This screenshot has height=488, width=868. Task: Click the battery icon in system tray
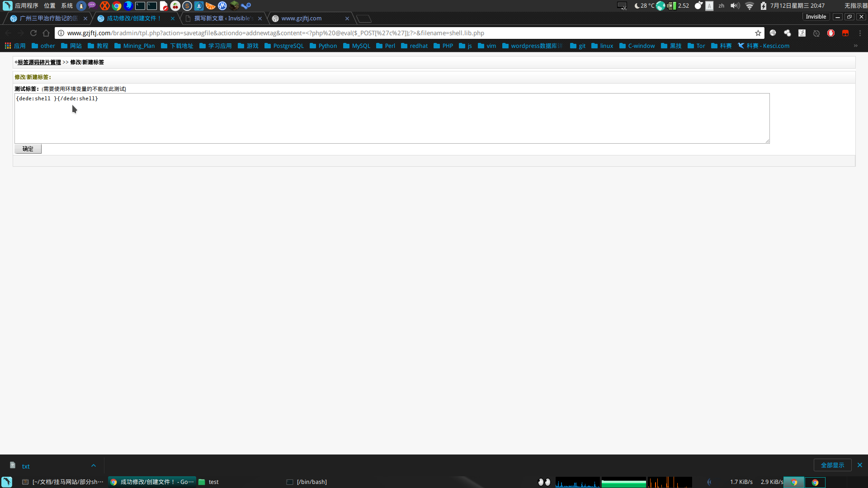pos(763,5)
